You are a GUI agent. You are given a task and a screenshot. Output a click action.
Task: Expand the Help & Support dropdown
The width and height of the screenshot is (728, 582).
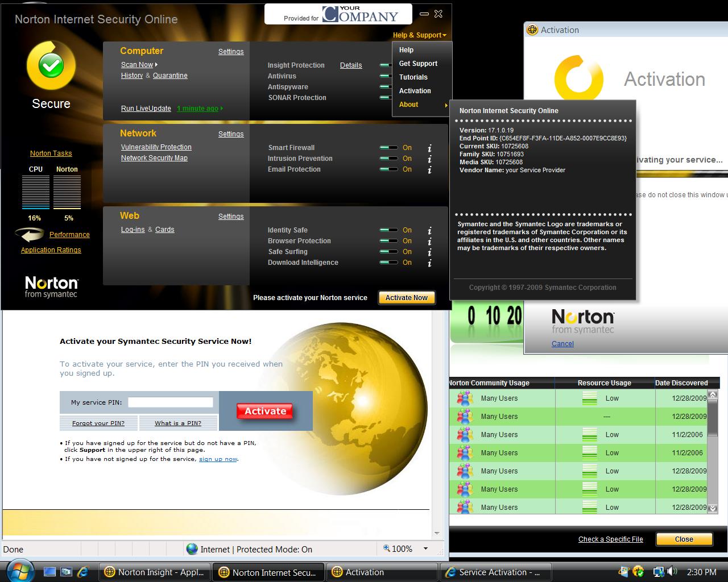pyautogui.click(x=419, y=35)
